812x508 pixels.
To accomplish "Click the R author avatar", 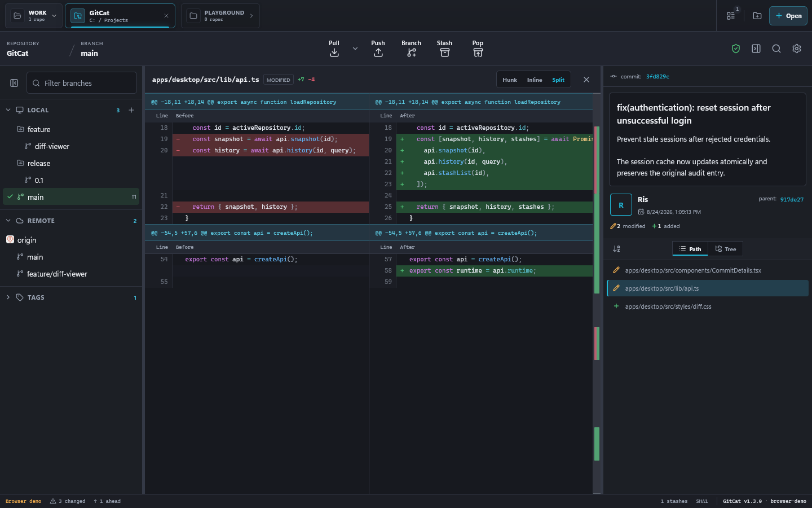I will click(621, 205).
